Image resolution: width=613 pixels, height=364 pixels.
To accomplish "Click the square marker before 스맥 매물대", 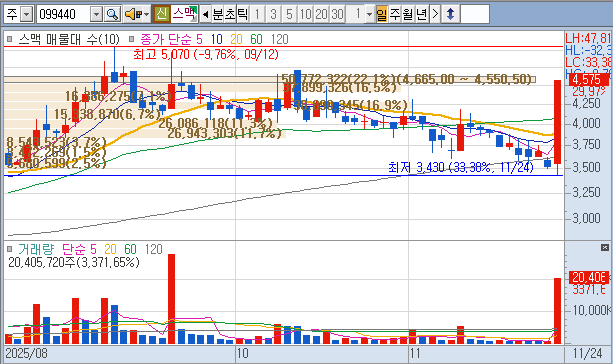I will pos(10,39).
